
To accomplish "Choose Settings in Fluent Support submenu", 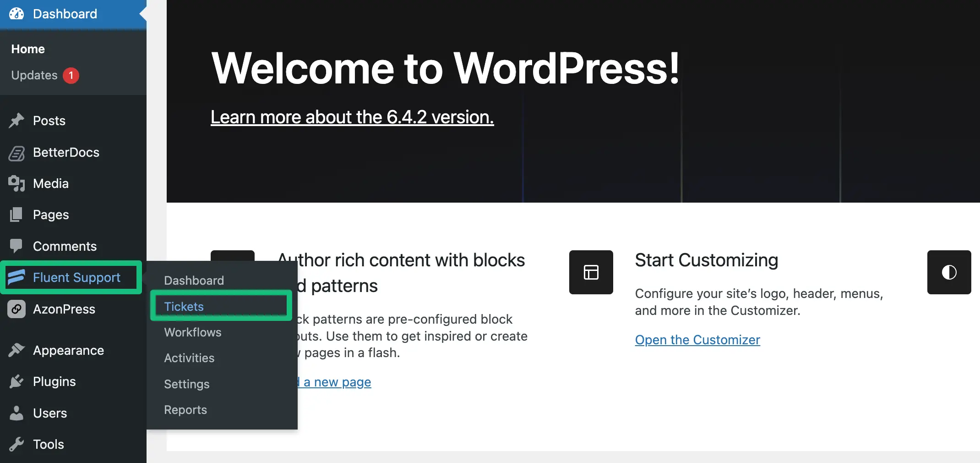I will [187, 384].
